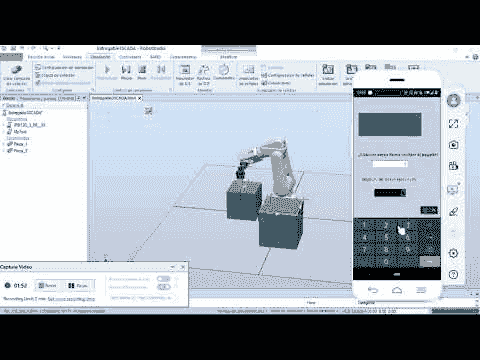480x360 pixels.
Task: Click the Stopwatch icon in ribbon
Action: [x=224, y=69]
